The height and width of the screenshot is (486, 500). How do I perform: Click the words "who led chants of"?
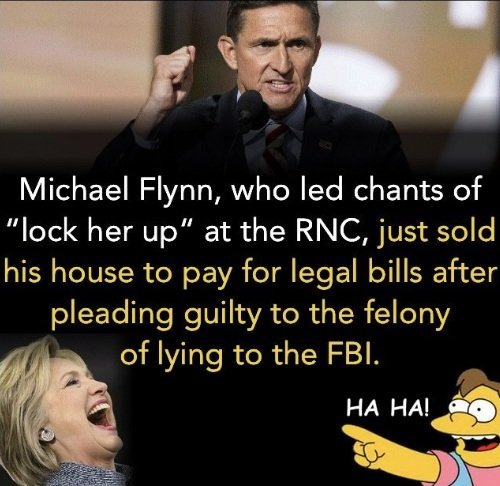click(356, 190)
